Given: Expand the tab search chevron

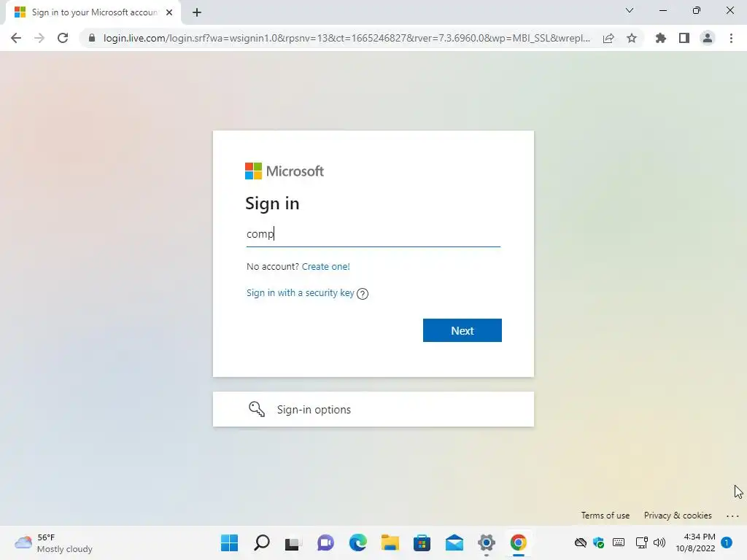Looking at the screenshot, I should tap(630, 10).
